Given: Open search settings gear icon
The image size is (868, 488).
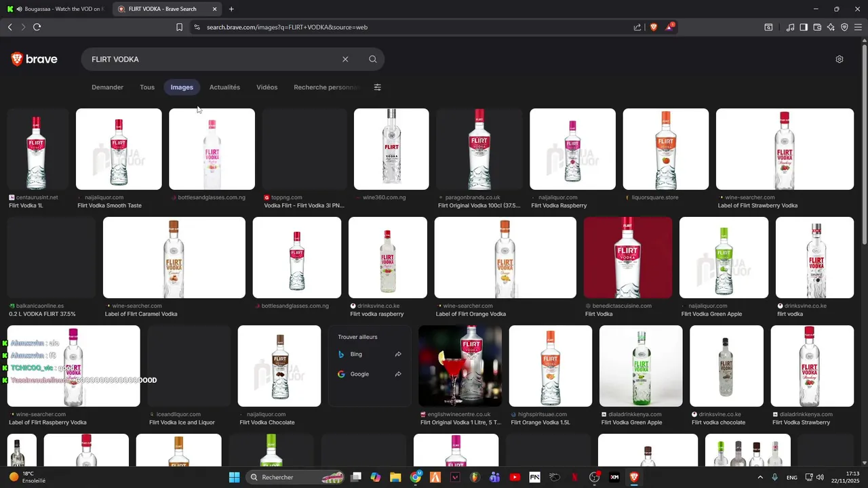Looking at the screenshot, I should coord(839,59).
